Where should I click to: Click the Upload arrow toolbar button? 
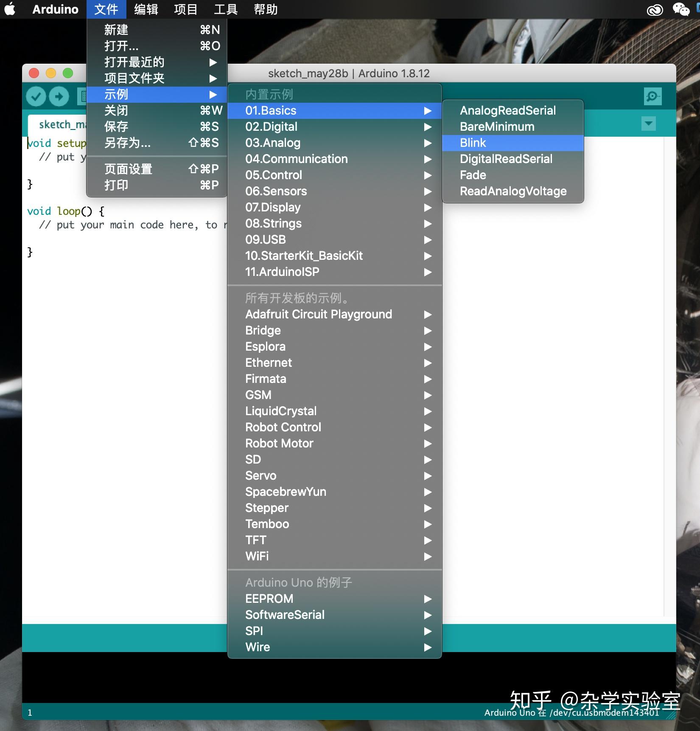coord(59,96)
